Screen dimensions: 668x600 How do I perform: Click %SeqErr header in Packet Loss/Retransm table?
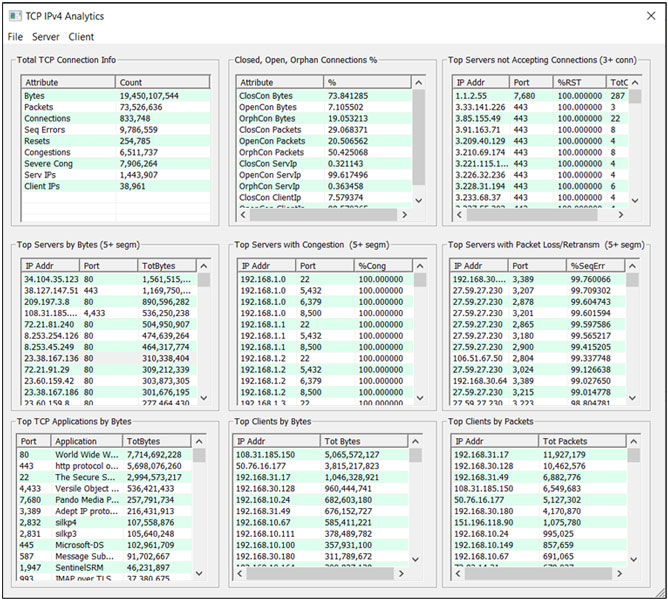tap(596, 266)
